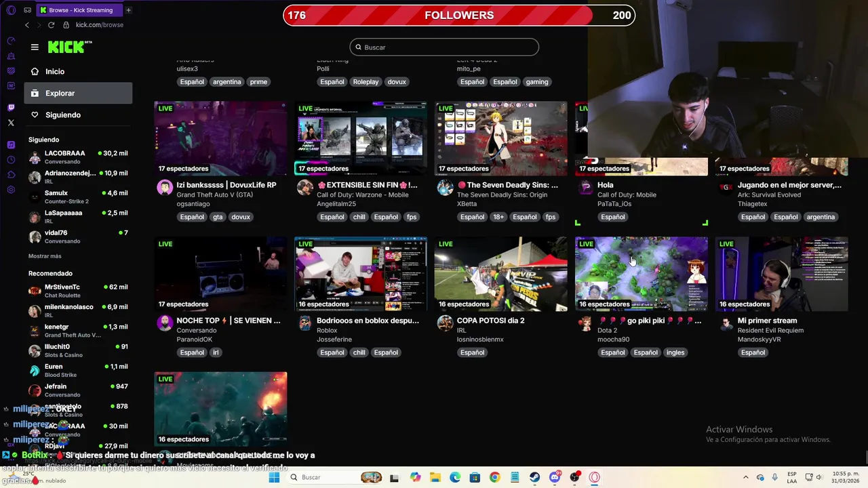Select the gaming tag under mito_pe
The image size is (868, 488).
(x=536, y=81)
